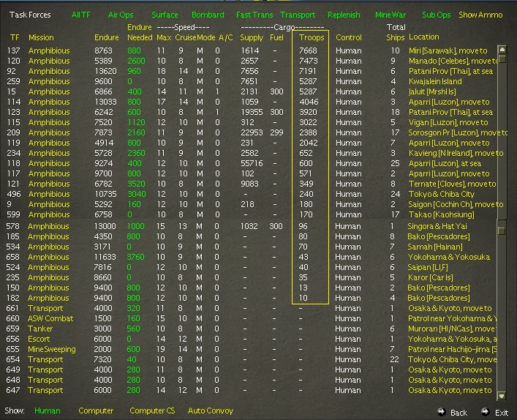Filter by Replenish task forces
This screenshot has height=420, width=517.
(344, 15)
